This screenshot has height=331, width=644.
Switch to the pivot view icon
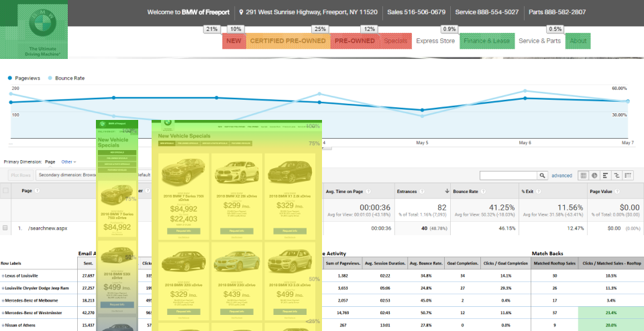628,176
